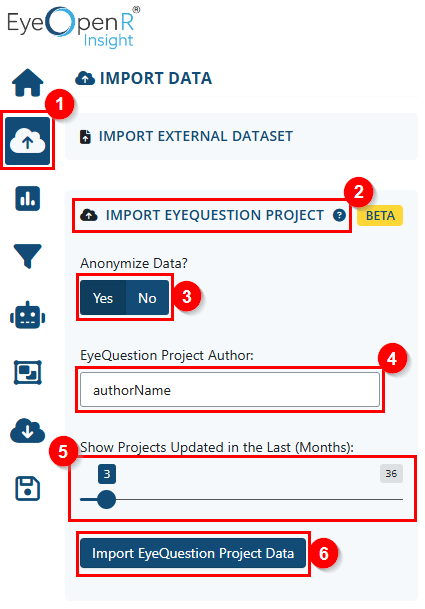Click the floppy disk save icon

tap(28, 488)
